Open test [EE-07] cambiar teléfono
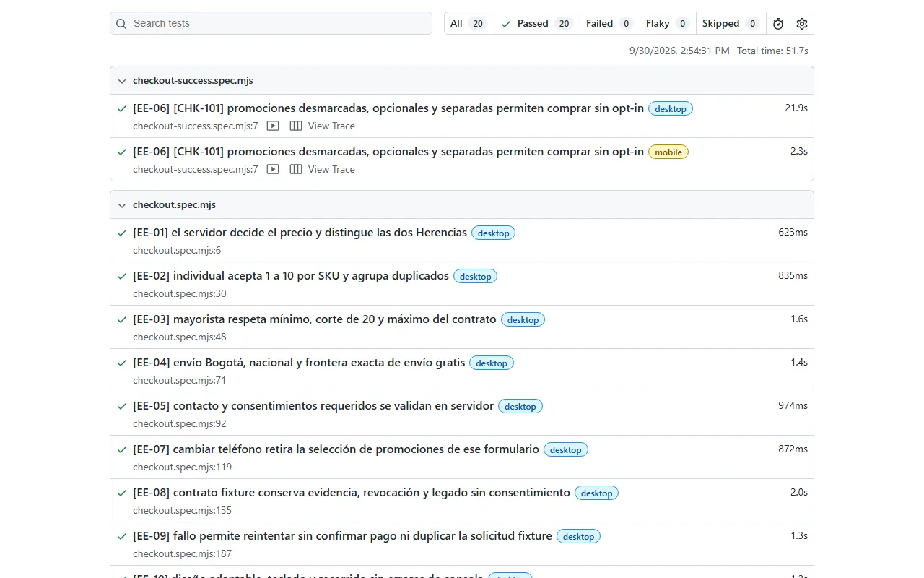Screen dimensions: 924x578 tap(336, 449)
